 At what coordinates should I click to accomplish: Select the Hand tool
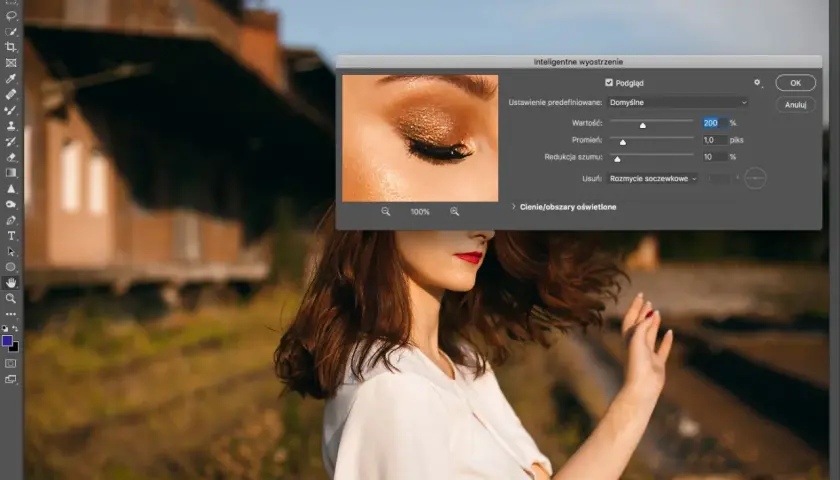(x=11, y=282)
